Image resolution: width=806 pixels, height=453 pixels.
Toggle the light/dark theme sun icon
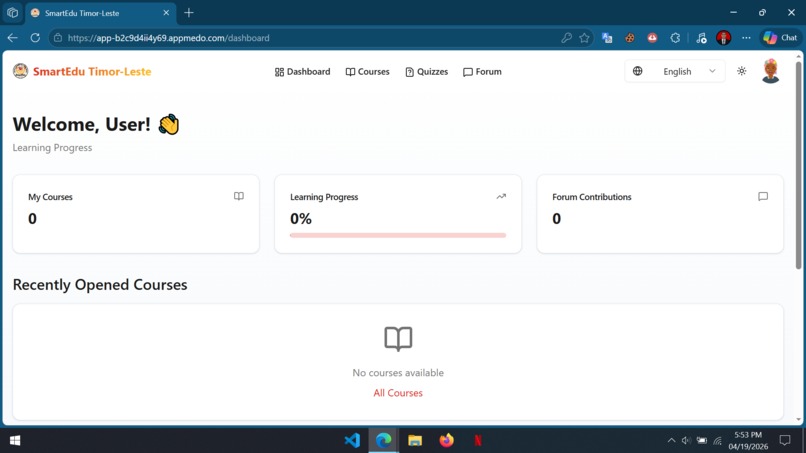point(741,71)
